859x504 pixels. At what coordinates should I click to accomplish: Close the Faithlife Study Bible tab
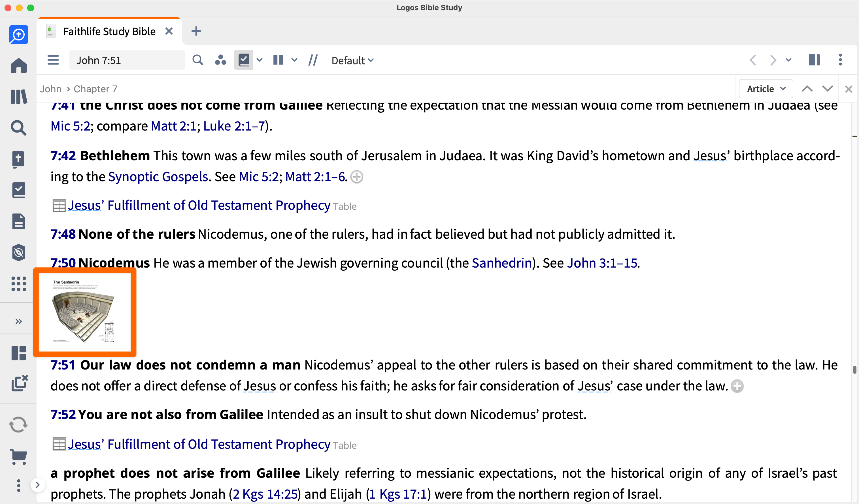pyautogui.click(x=169, y=31)
